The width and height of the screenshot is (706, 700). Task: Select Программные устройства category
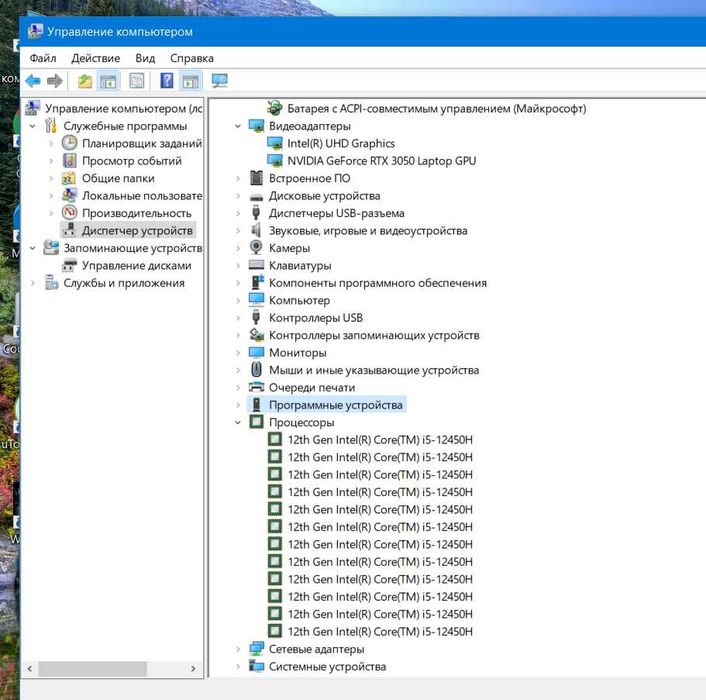tap(335, 405)
